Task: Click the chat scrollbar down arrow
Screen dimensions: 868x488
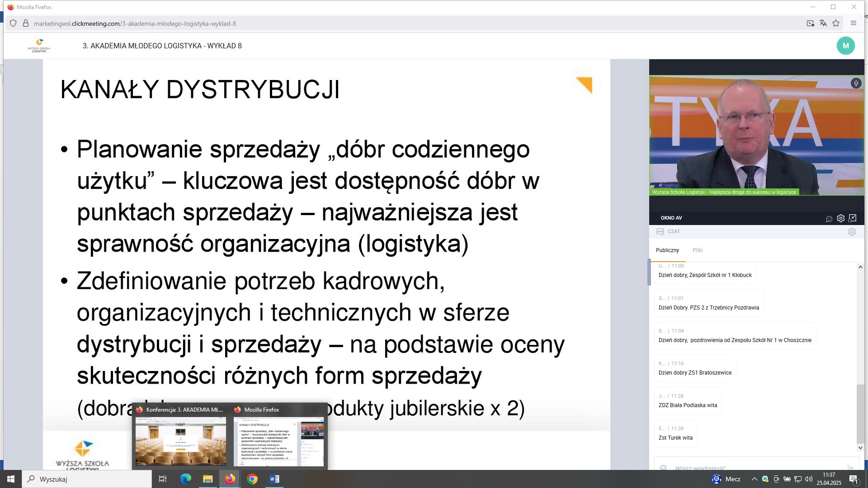Action: [860, 448]
